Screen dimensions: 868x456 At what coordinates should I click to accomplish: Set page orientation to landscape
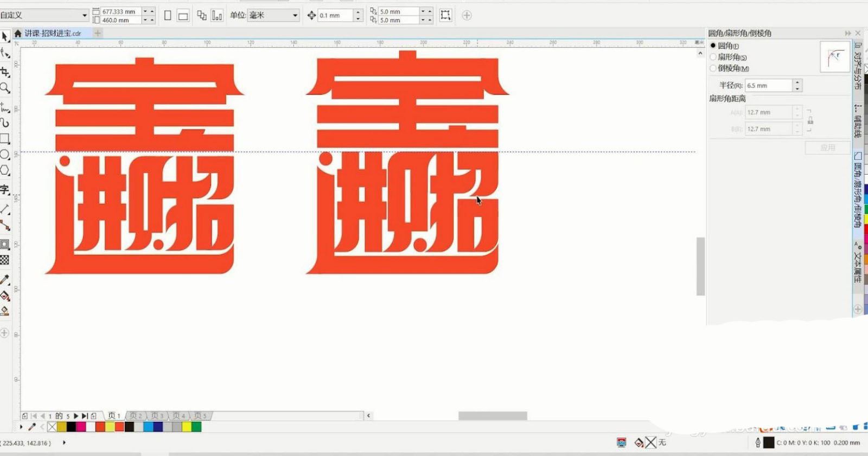point(183,16)
